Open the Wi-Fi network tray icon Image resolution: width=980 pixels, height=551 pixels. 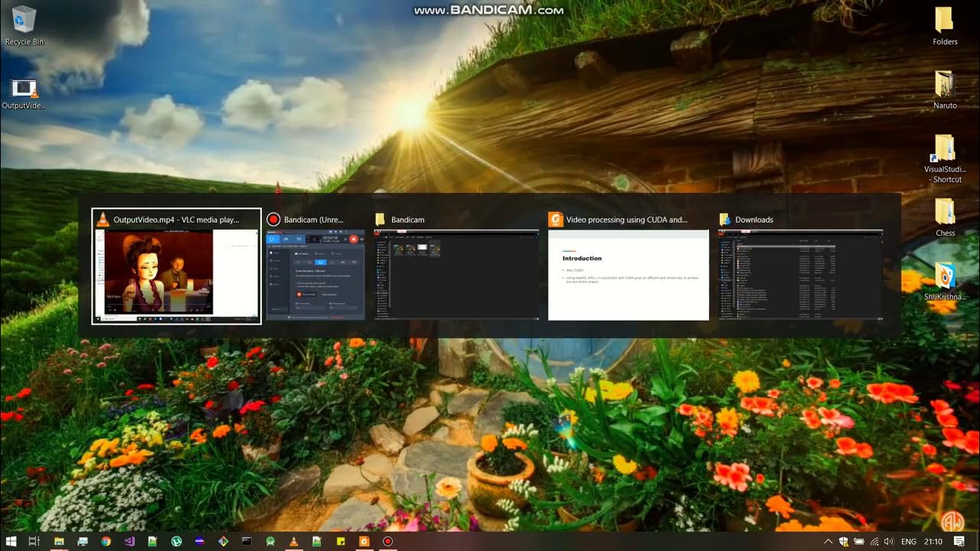click(874, 541)
